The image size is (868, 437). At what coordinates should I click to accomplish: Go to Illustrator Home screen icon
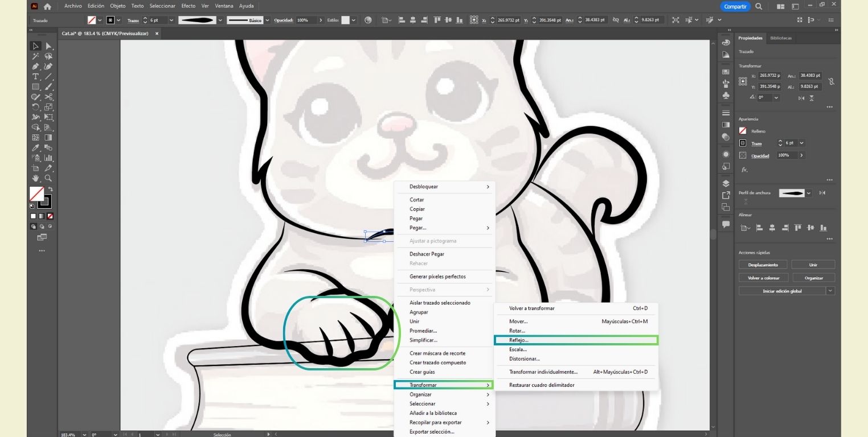coord(47,6)
